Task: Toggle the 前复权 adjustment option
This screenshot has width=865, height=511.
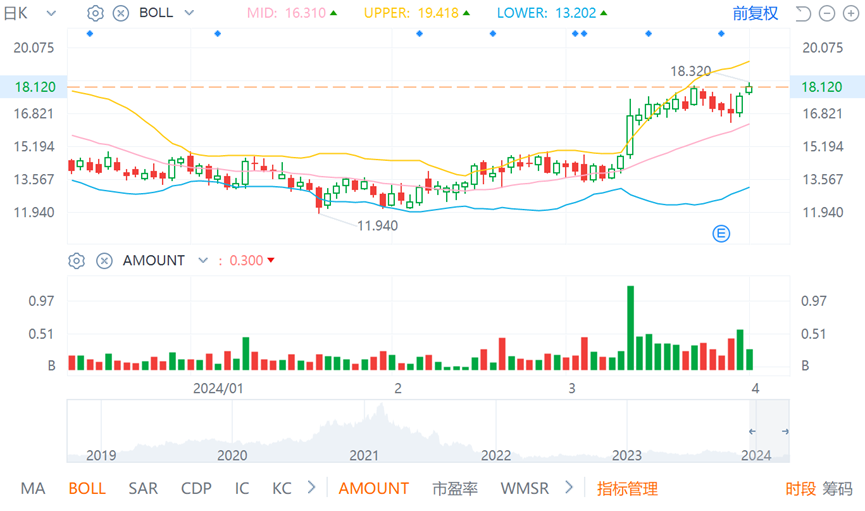Action: [x=755, y=13]
